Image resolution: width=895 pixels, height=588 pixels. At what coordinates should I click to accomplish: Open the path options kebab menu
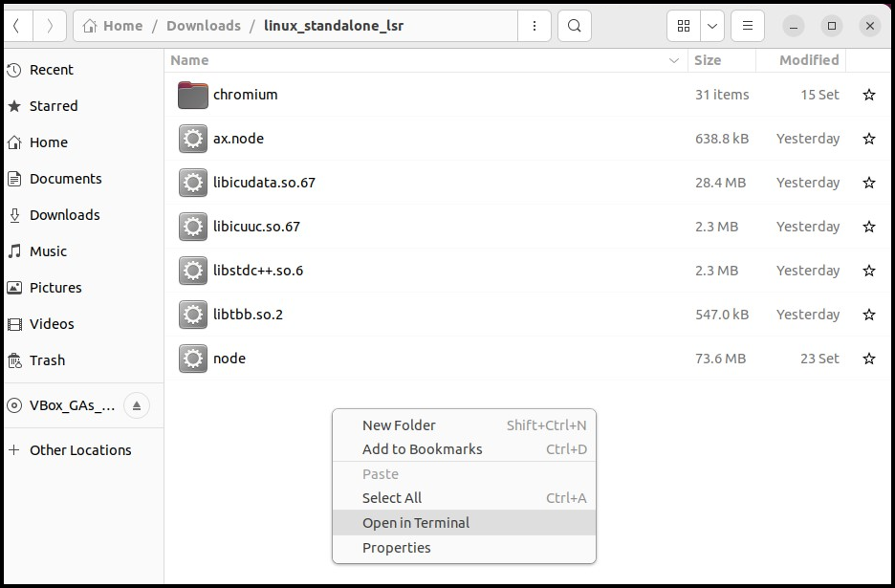click(x=535, y=26)
